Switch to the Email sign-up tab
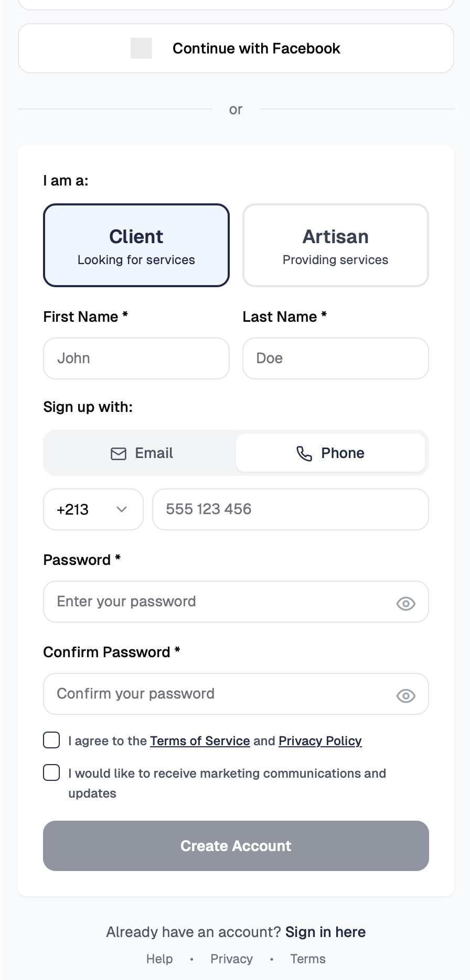The width and height of the screenshot is (470, 980). coord(142,453)
